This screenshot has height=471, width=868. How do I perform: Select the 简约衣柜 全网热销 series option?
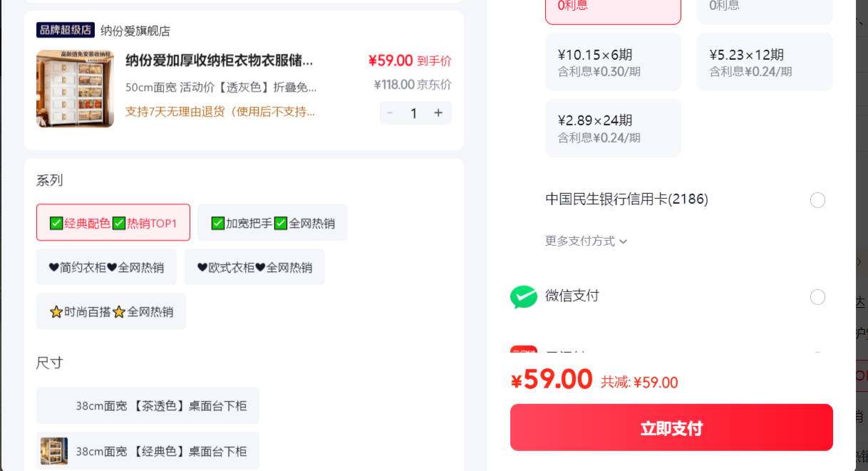[x=106, y=267]
